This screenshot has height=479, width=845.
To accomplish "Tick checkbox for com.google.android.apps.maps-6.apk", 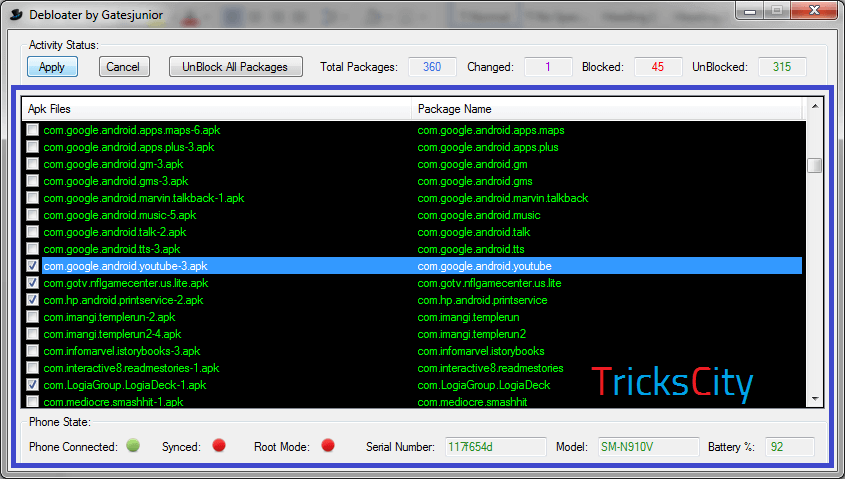I will (33, 130).
